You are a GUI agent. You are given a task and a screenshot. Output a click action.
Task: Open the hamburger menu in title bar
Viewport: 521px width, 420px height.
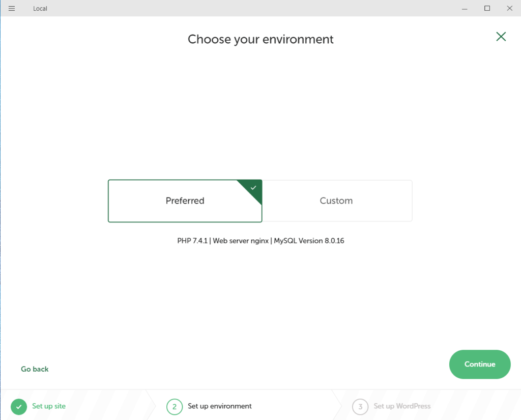coord(12,9)
